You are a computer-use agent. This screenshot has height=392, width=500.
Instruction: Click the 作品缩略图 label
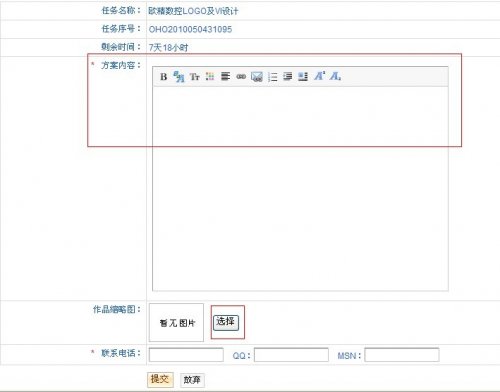(117, 309)
